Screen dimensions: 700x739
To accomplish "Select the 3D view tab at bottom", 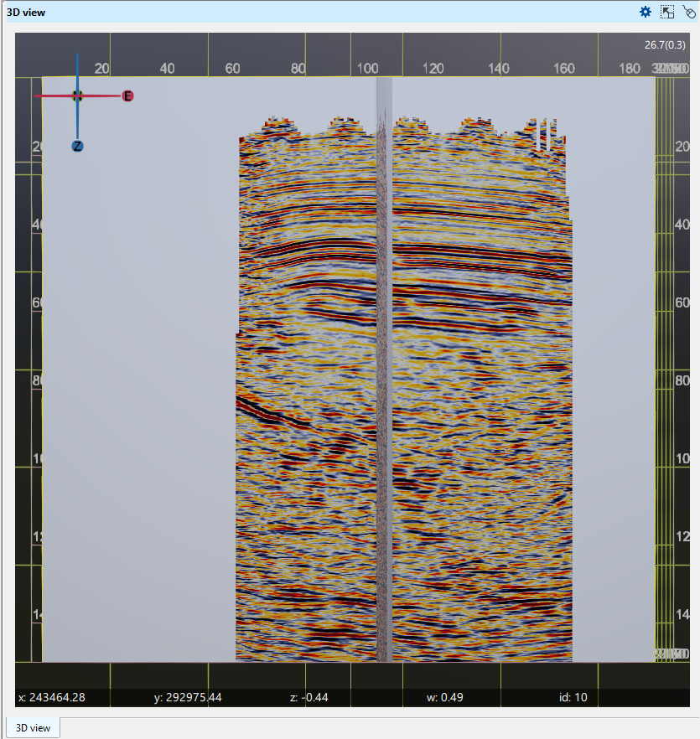I will (33, 727).
